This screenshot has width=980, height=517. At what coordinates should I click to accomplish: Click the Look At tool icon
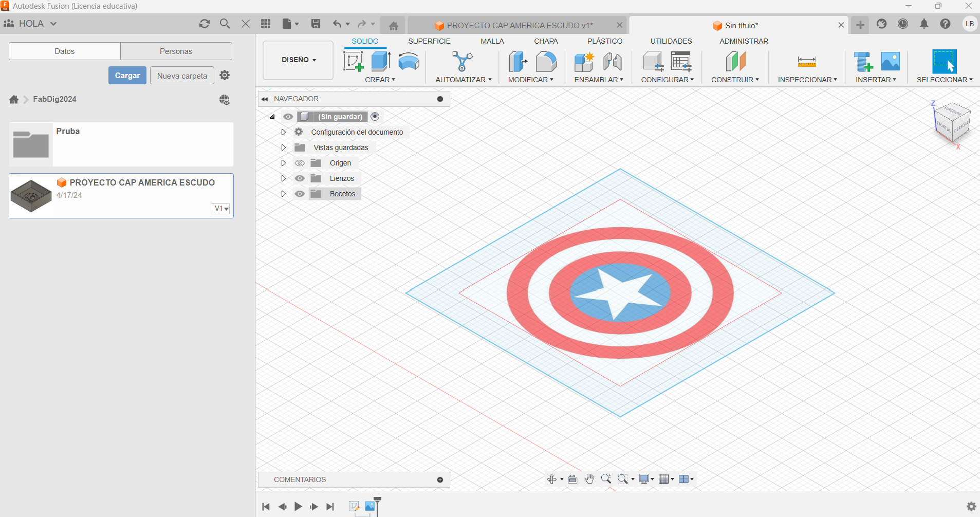pyautogui.click(x=572, y=479)
